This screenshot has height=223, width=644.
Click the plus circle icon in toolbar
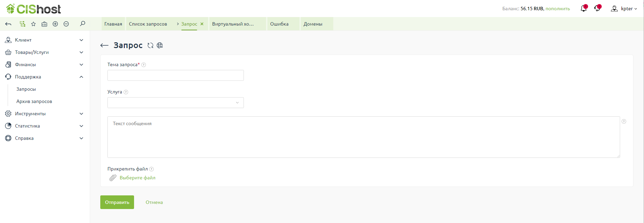[55, 24]
